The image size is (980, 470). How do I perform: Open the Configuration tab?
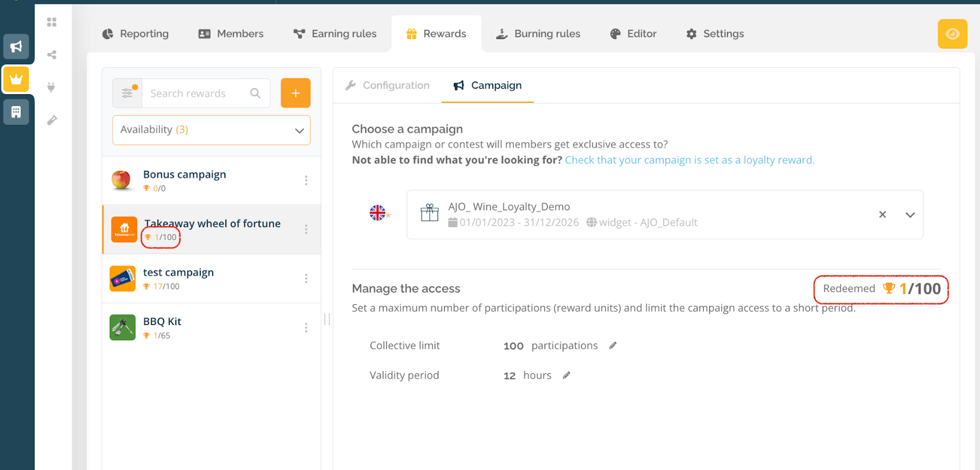pyautogui.click(x=388, y=86)
